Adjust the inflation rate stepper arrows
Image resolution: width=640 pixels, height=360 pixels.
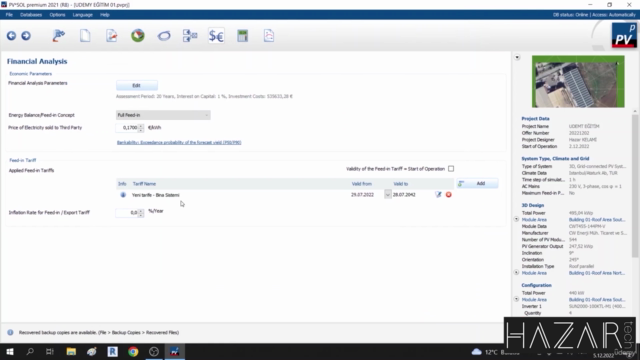(141, 213)
